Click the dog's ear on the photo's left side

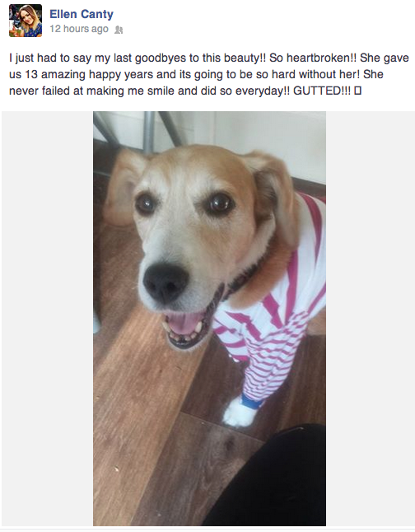point(124,188)
